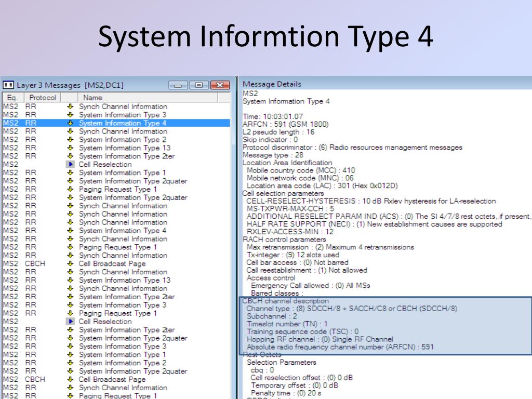Sort list by the Eq. column header
This screenshot has height=399, width=532.
[x=13, y=98]
